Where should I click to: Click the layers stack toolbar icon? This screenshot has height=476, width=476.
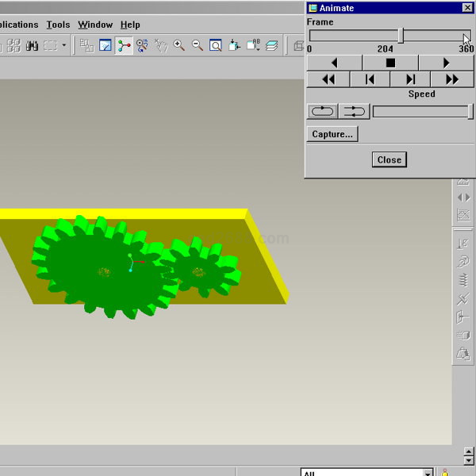click(271, 45)
